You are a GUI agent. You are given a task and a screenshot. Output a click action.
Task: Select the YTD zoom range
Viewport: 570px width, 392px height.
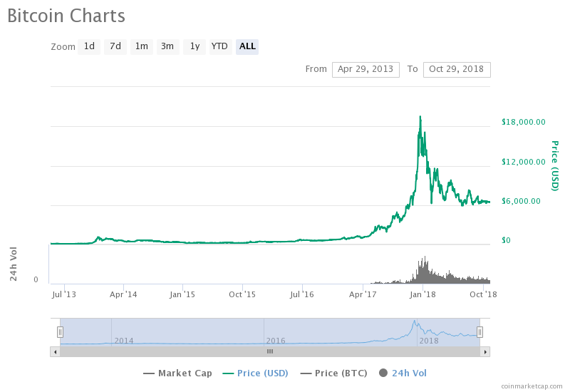click(219, 46)
